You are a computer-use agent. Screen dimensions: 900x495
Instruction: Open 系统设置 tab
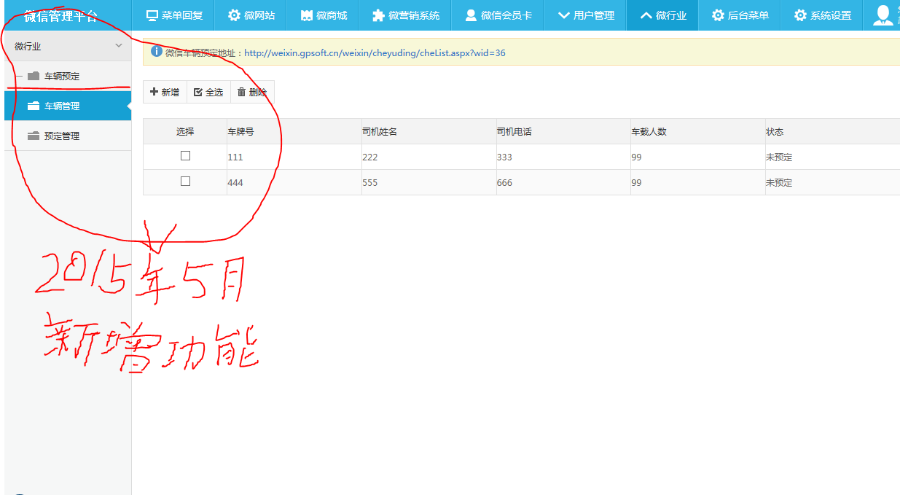(x=823, y=16)
